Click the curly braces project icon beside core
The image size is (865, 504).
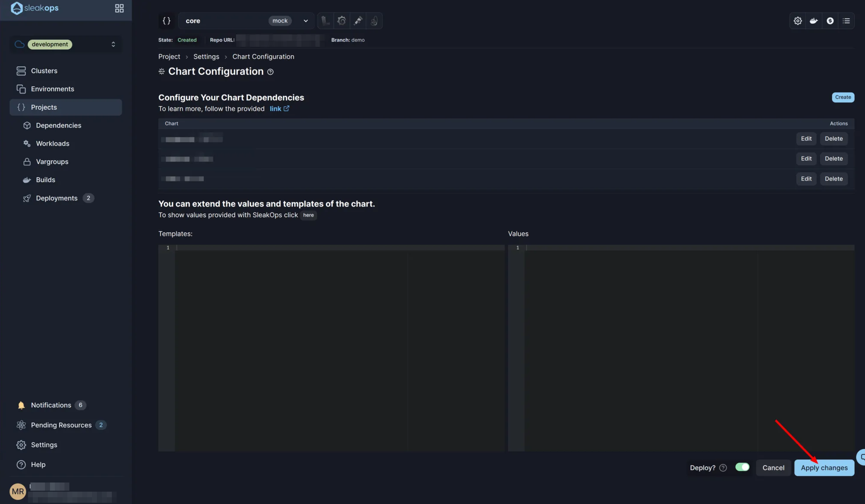tap(166, 21)
